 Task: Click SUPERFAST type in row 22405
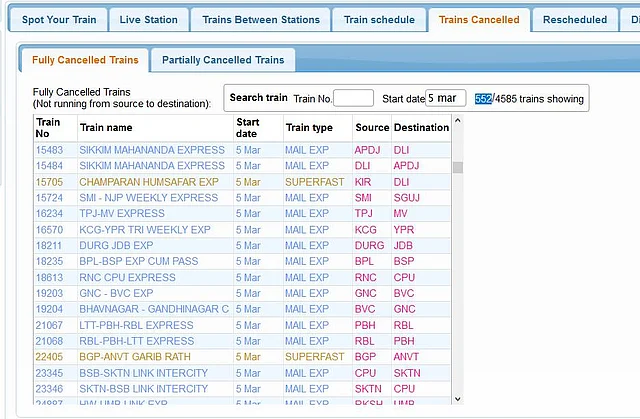314,357
